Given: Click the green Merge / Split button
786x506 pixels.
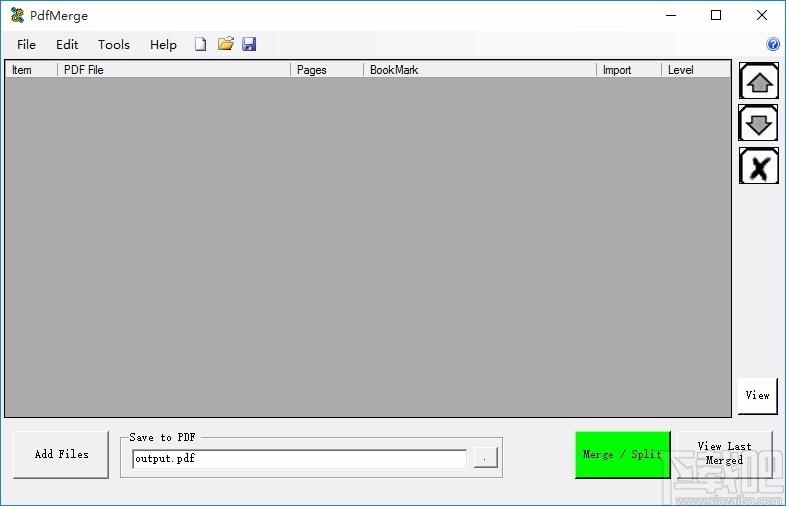Looking at the screenshot, I should (623, 454).
